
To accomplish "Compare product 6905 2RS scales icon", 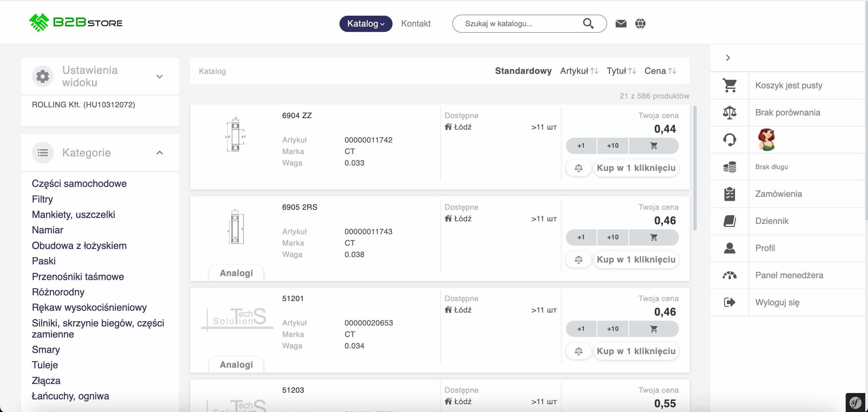I will point(578,259).
